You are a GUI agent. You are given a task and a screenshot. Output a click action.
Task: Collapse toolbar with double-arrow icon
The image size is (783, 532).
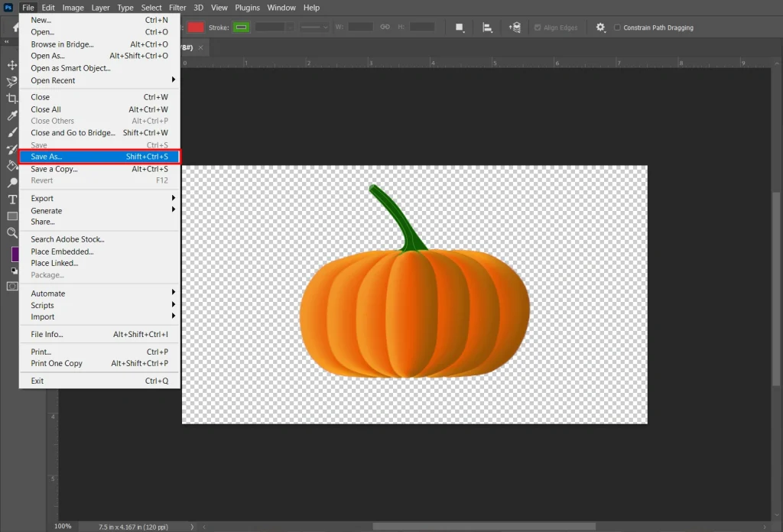click(x=6, y=42)
